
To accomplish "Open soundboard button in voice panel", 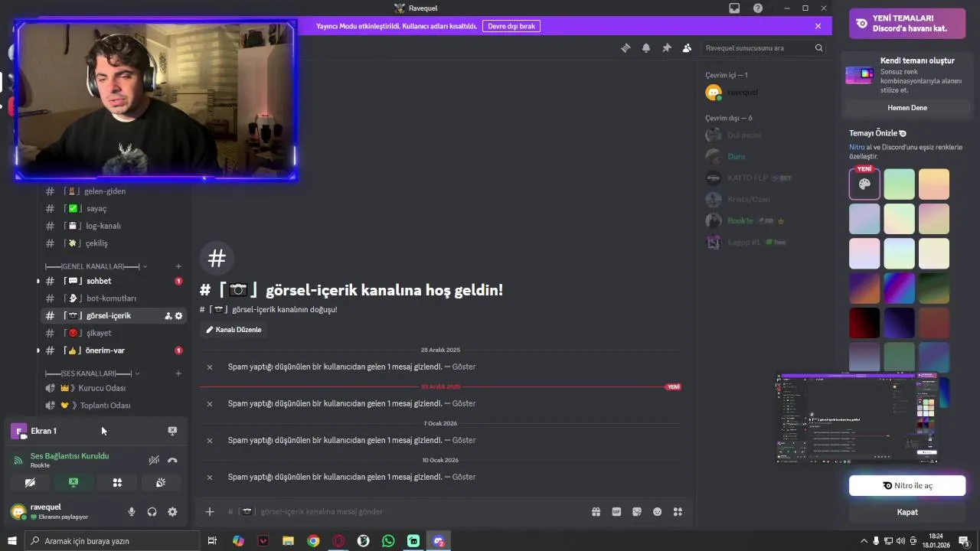I will [x=161, y=483].
